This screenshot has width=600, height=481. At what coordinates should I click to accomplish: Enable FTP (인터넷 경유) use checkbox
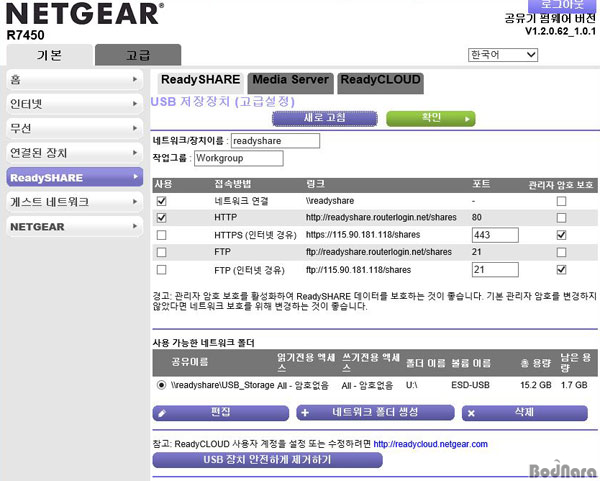(x=161, y=270)
